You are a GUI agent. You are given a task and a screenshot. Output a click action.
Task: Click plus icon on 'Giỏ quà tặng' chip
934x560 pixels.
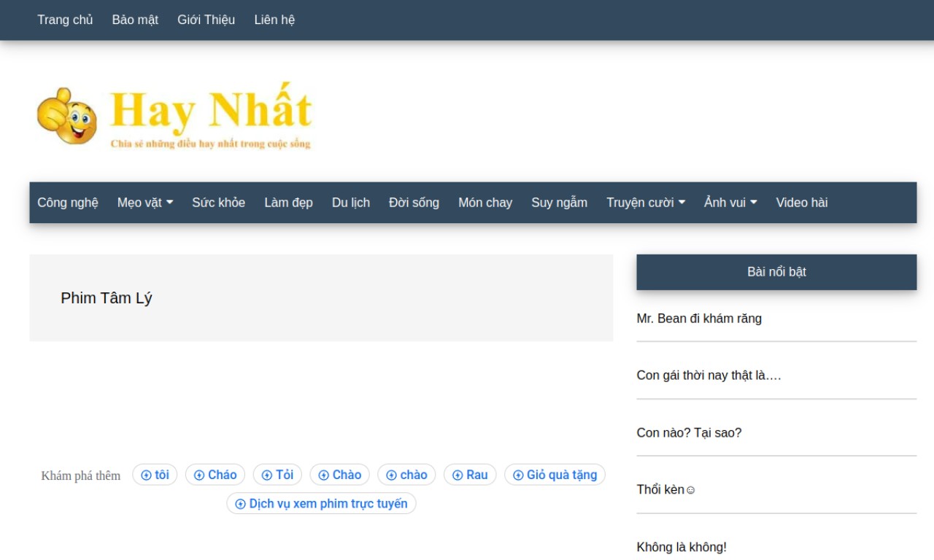(x=518, y=475)
